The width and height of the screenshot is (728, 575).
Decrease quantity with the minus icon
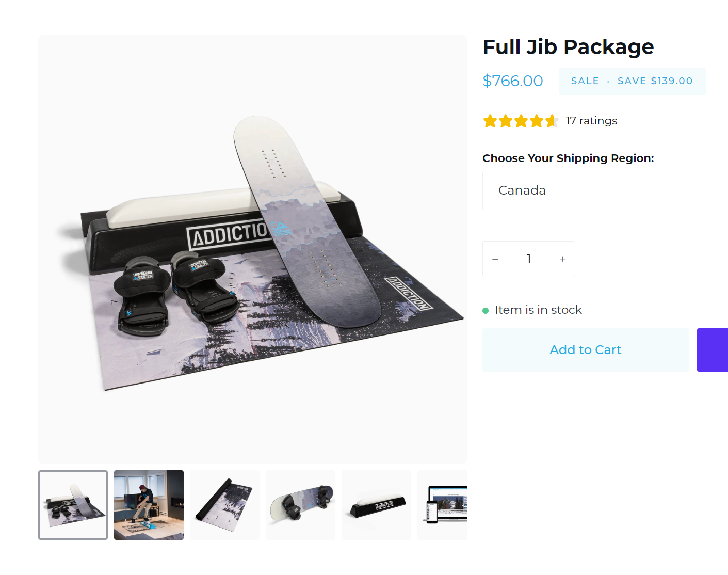tap(495, 259)
